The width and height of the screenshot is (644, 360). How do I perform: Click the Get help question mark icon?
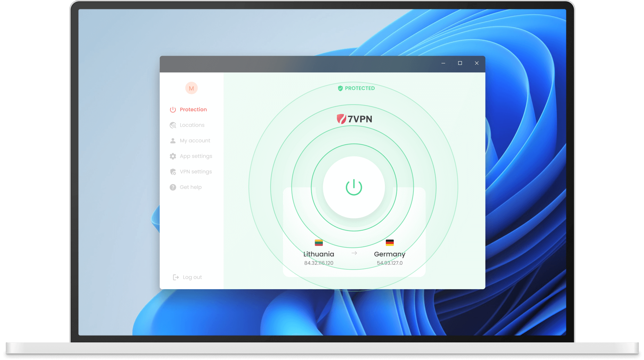pos(173,187)
